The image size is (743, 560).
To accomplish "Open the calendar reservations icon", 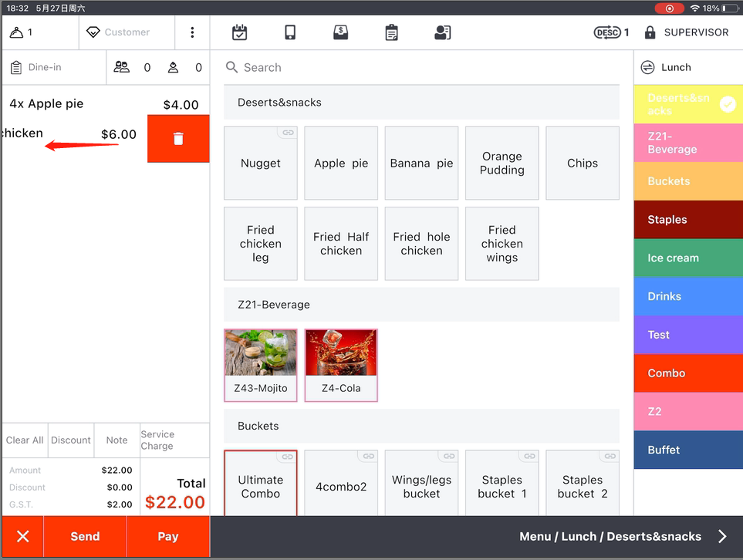I will (240, 32).
